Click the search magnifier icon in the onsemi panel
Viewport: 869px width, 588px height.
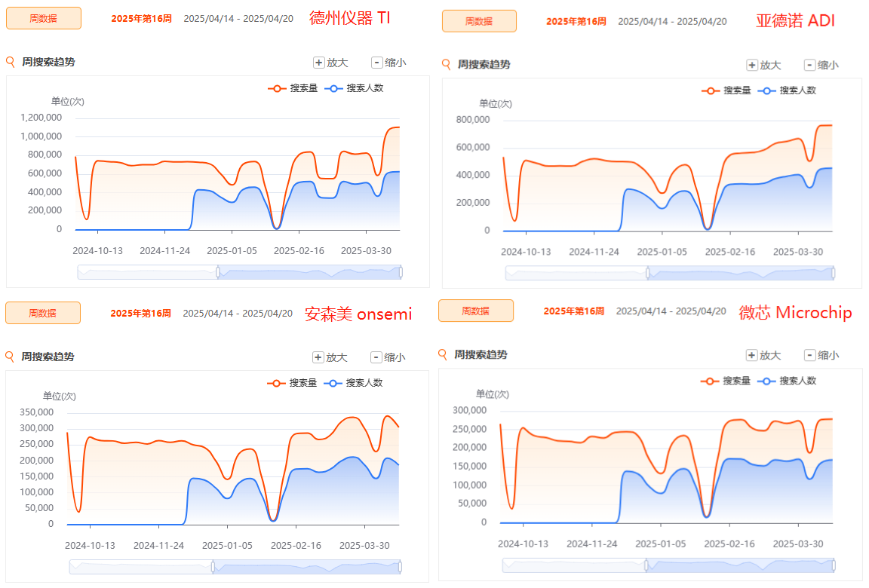pyautogui.click(x=9, y=357)
